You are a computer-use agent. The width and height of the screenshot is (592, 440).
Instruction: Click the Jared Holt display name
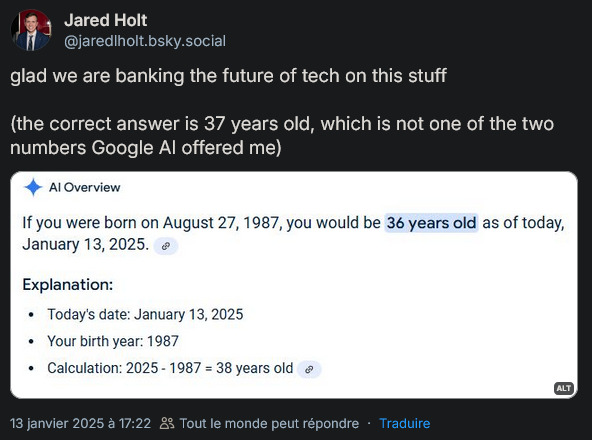click(106, 20)
